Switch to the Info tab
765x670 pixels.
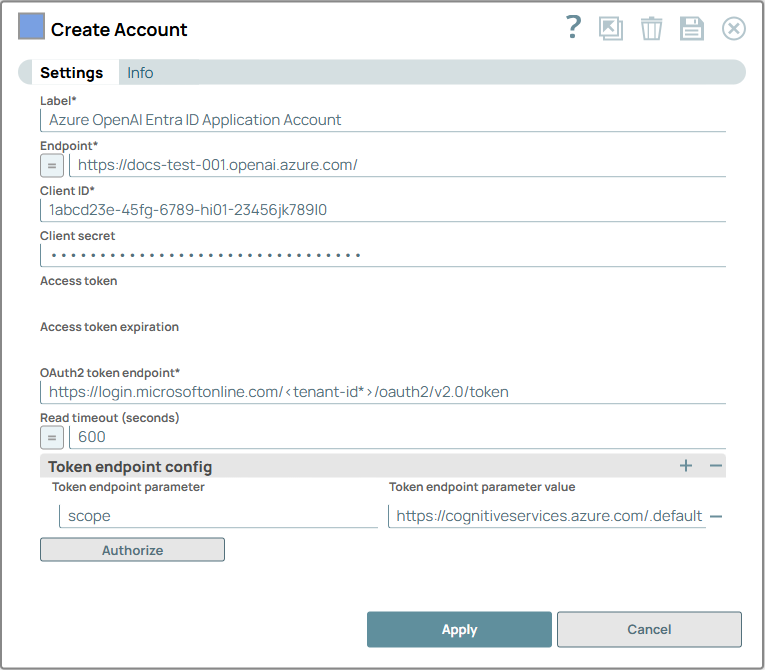tap(140, 73)
